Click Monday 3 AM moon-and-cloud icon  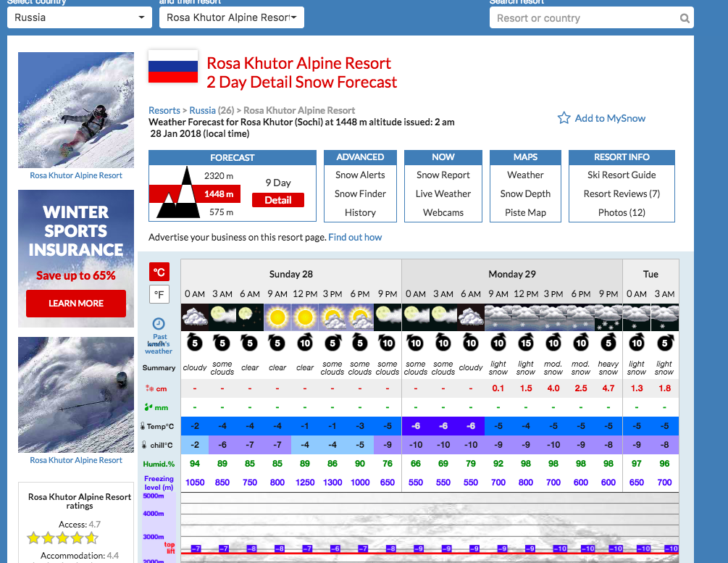443,317
